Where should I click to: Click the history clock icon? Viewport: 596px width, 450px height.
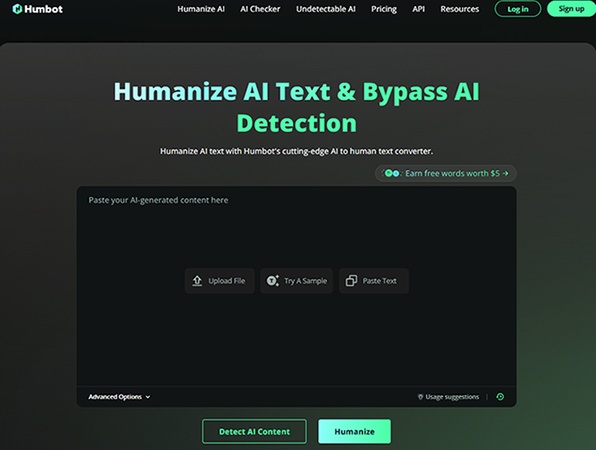click(500, 397)
